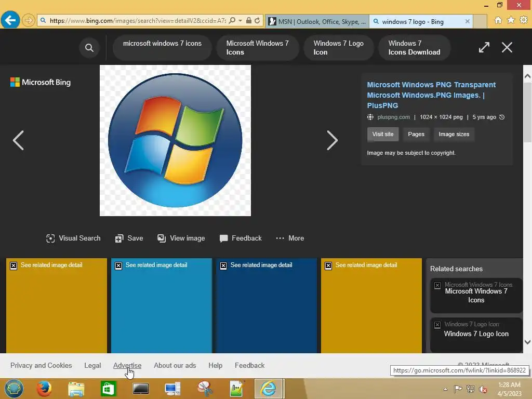Expand image viewer to full screen
This screenshot has height=399, width=532.
[x=484, y=47]
